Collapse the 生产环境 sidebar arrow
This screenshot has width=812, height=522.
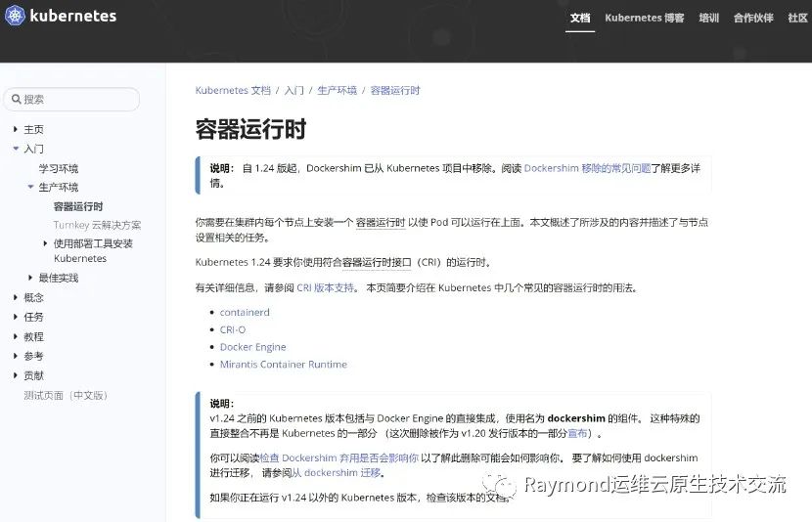point(30,187)
